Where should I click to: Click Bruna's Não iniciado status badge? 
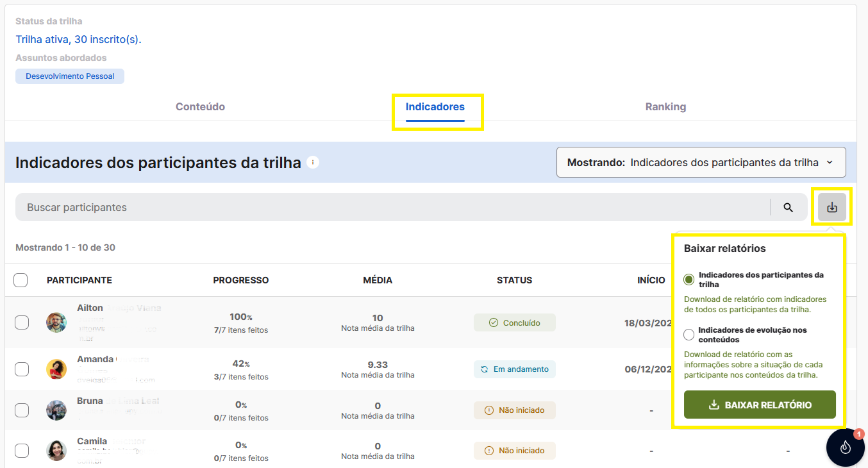click(515, 410)
